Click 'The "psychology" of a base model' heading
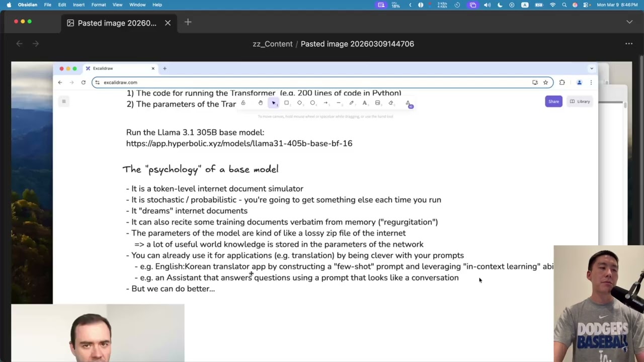The height and width of the screenshot is (362, 644). click(200, 169)
